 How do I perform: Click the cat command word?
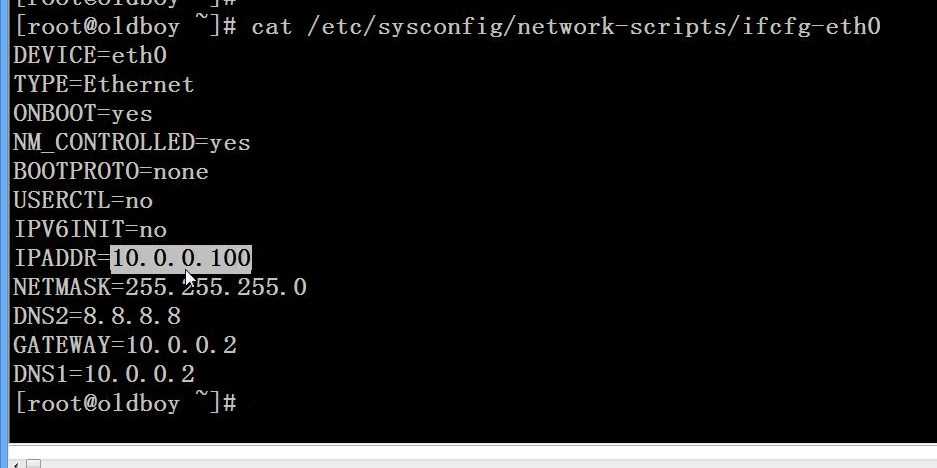(x=272, y=26)
